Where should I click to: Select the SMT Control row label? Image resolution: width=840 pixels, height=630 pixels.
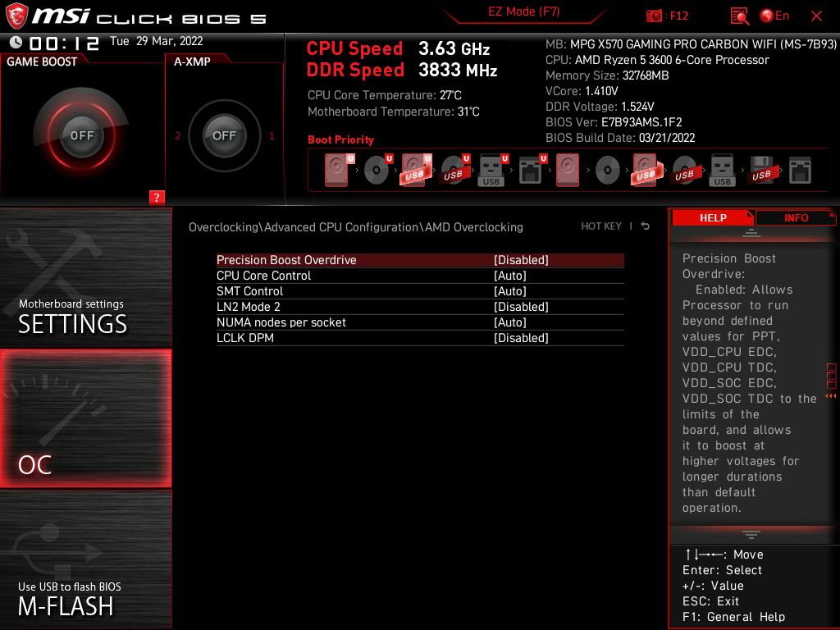pyautogui.click(x=249, y=291)
